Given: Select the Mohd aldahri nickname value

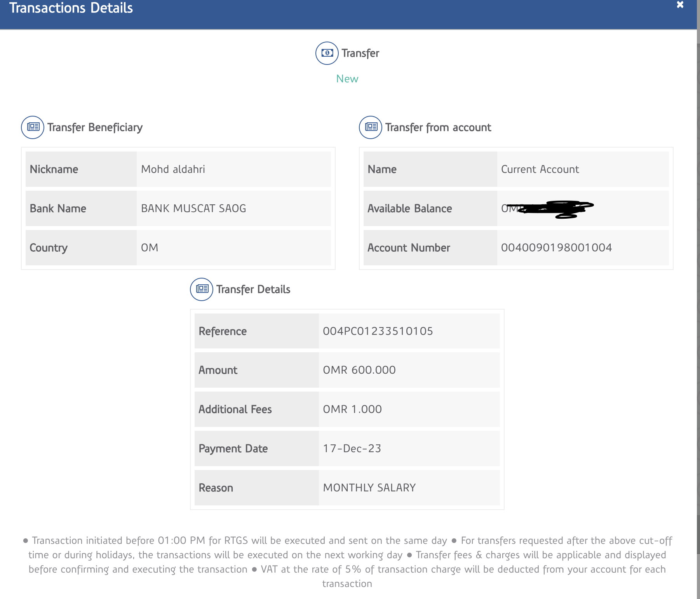Looking at the screenshot, I should click(173, 169).
